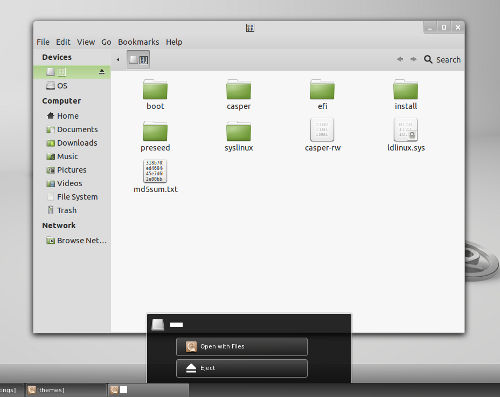This screenshot has width=500, height=397.
Task: Click Eject in the device popup
Action: pyautogui.click(x=242, y=368)
